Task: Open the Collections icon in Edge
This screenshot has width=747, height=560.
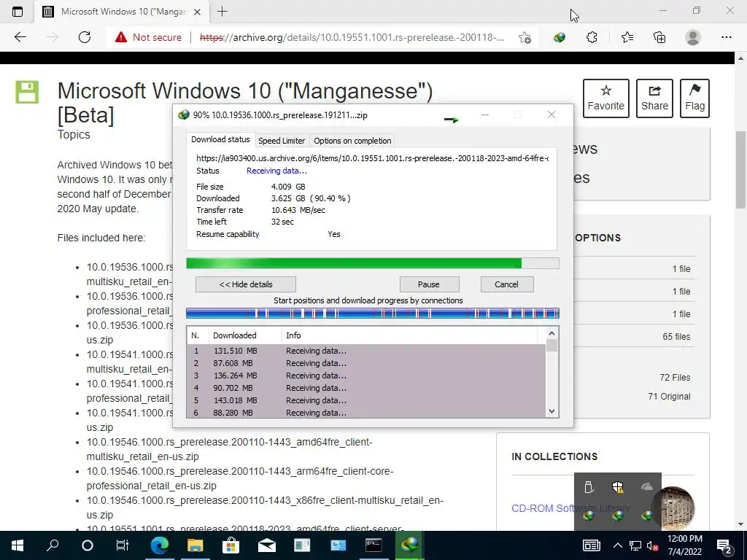Action: click(x=659, y=37)
